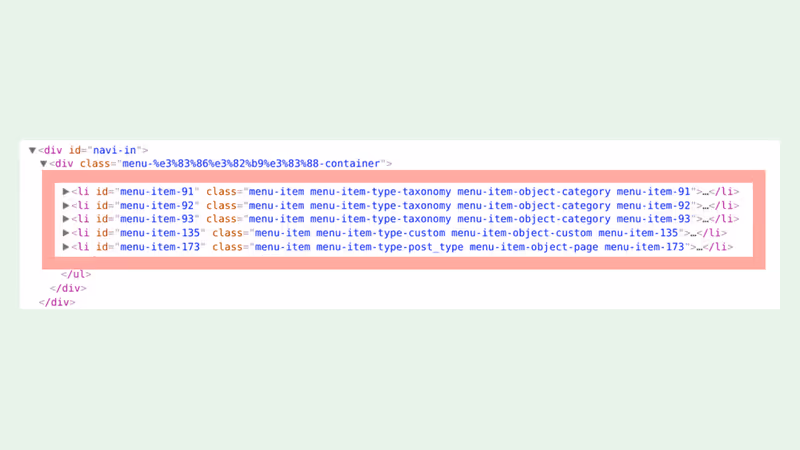Collapse the menu container div node
The image size is (800, 450).
click(x=43, y=164)
